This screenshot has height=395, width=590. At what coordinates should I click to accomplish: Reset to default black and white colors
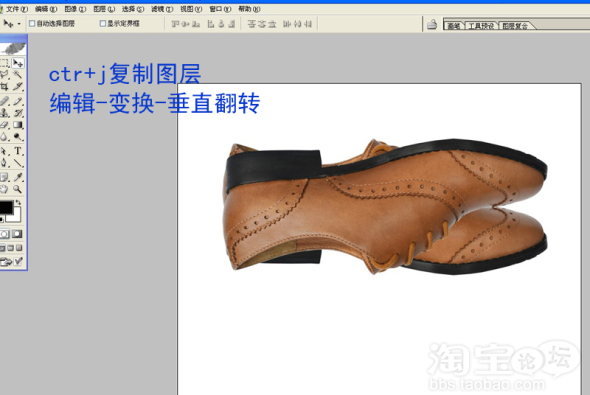2,219
